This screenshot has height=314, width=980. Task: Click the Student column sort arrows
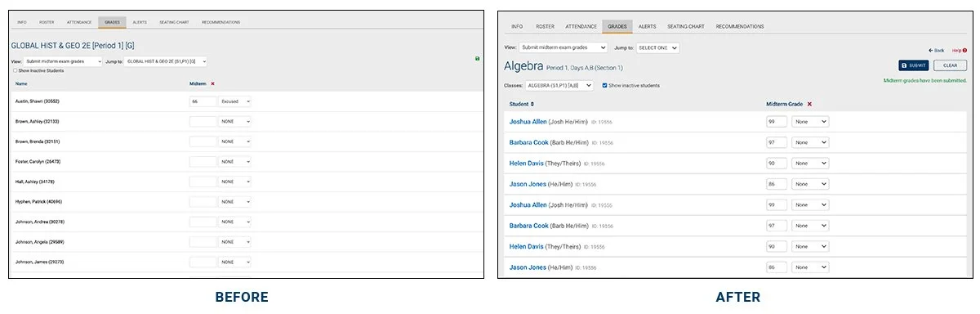[x=532, y=104]
